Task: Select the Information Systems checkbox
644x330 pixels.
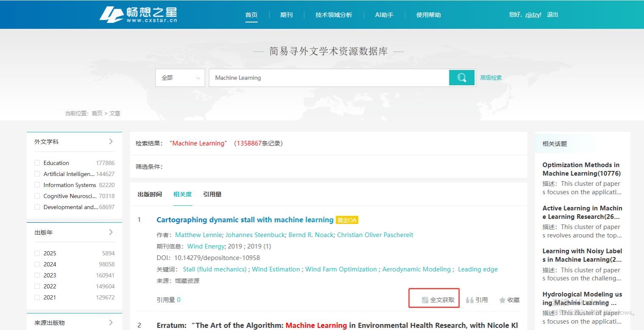Action: 37,185
